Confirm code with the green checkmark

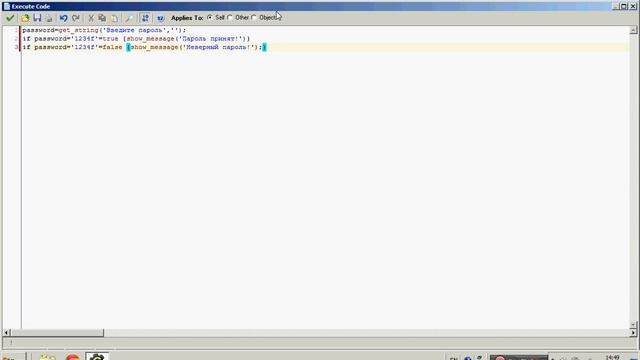(x=10, y=18)
